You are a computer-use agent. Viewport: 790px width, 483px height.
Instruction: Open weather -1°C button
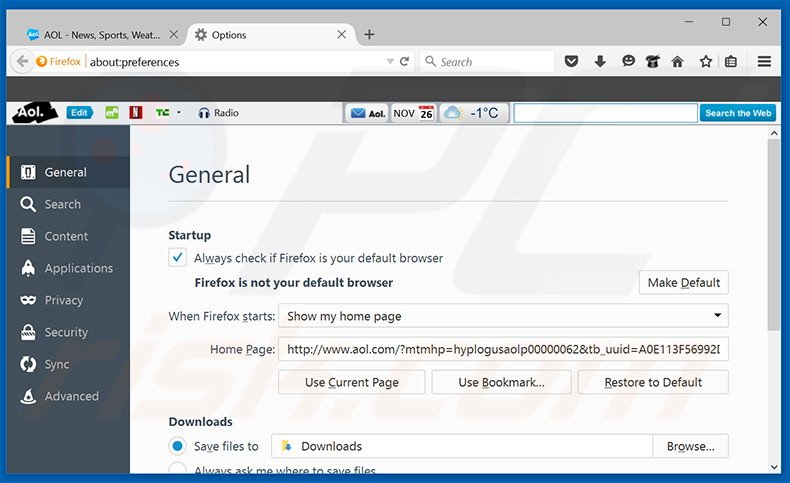474,113
